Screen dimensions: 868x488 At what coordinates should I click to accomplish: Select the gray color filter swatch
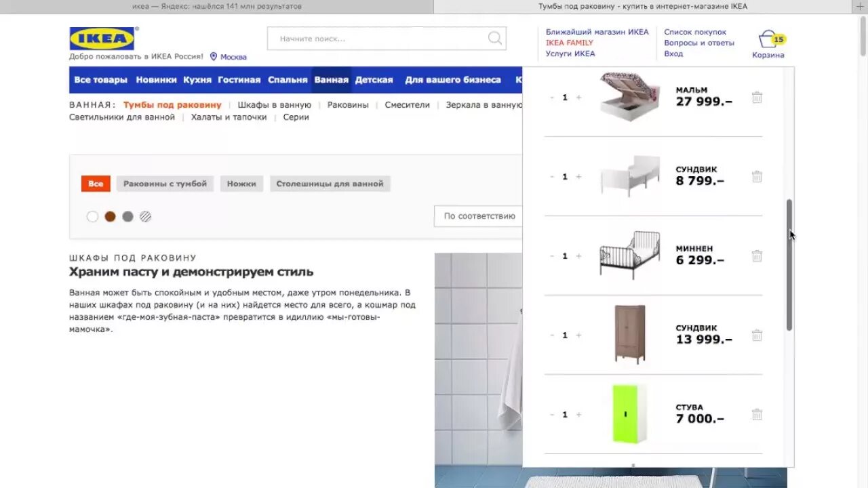[127, 217]
